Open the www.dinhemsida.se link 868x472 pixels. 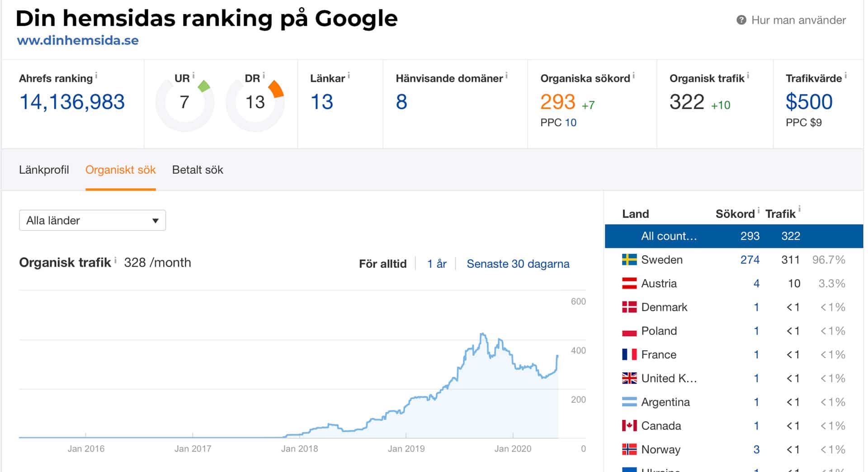pyautogui.click(x=78, y=40)
